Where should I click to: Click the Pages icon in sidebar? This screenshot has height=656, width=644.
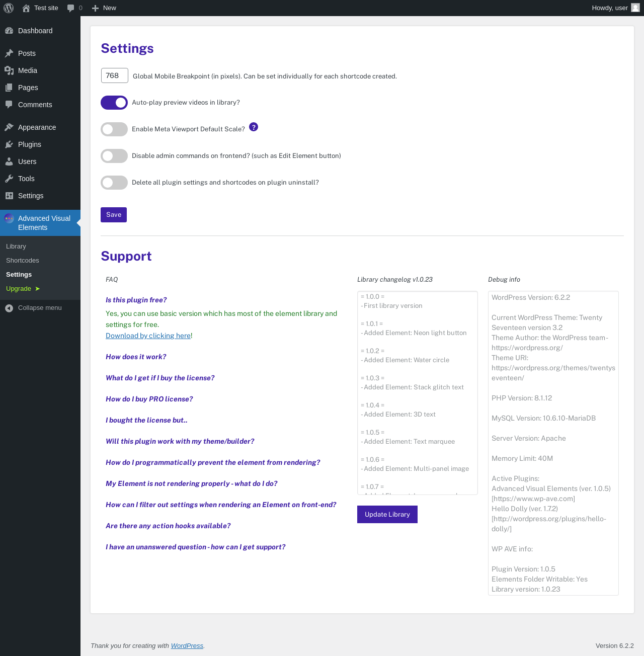tap(9, 88)
